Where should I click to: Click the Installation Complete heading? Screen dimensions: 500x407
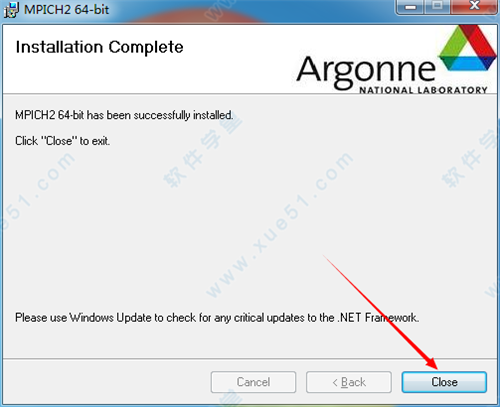(x=99, y=47)
